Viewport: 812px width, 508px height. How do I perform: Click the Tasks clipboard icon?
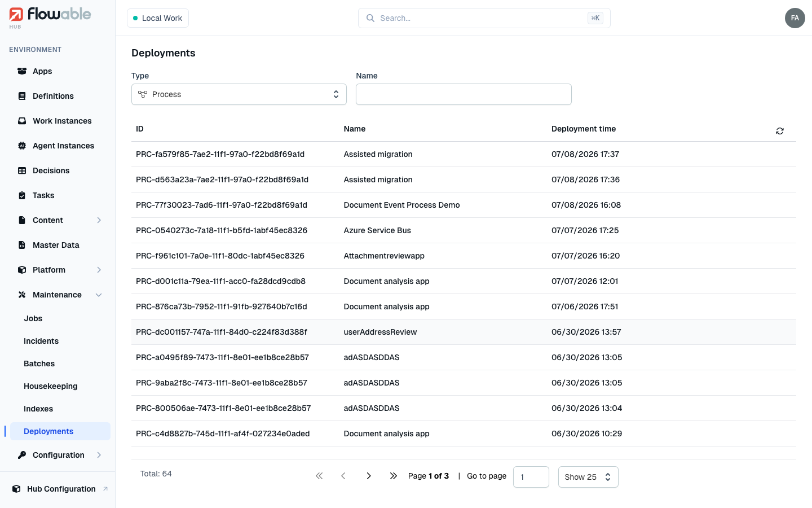click(x=22, y=195)
